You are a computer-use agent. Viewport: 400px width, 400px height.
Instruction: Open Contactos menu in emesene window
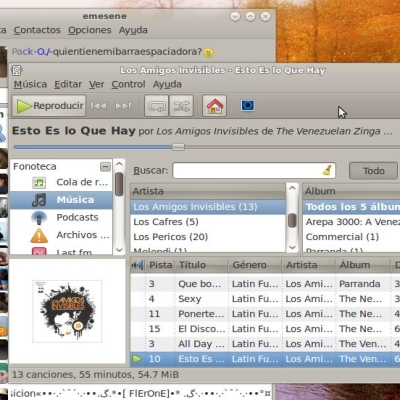tap(37, 30)
